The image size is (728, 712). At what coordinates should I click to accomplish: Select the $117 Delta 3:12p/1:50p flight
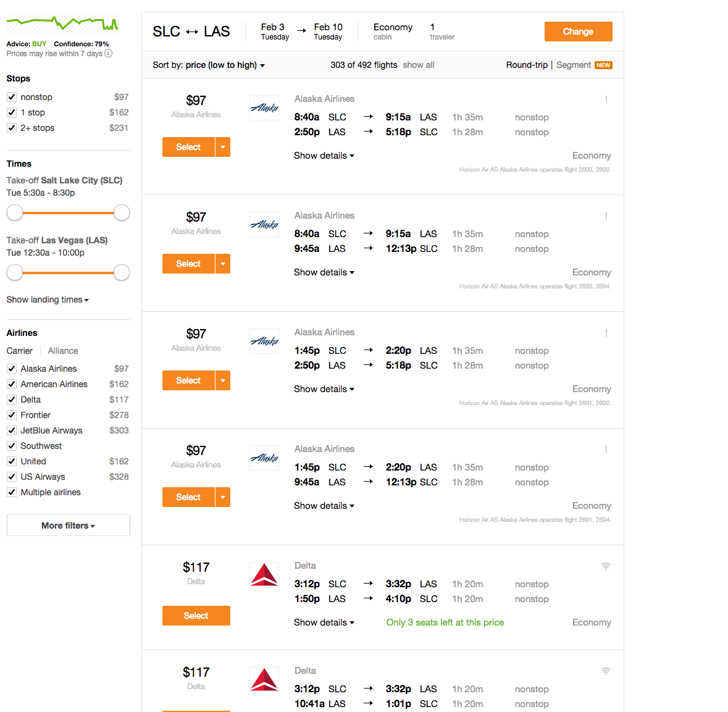pyautogui.click(x=196, y=616)
